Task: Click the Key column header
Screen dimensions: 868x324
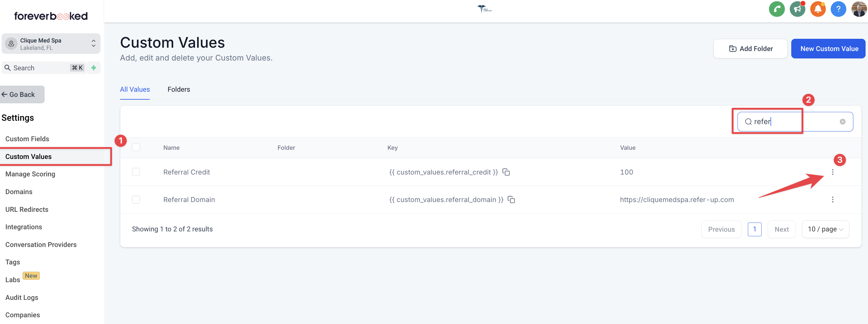Action: (x=392, y=148)
